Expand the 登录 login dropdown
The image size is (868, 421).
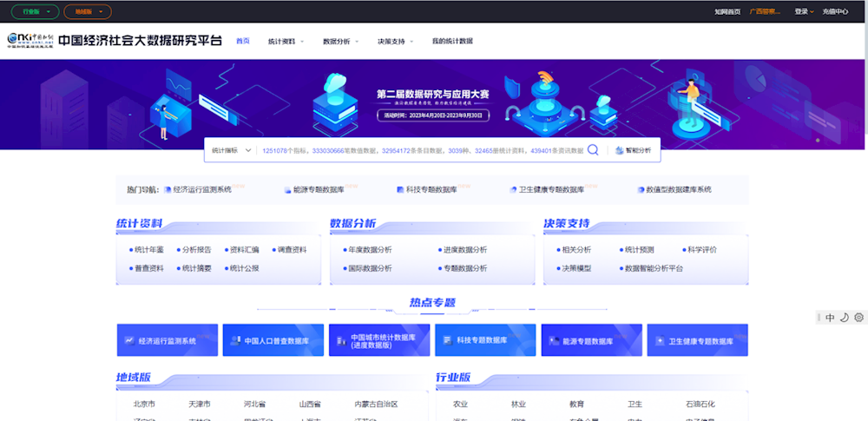803,12
